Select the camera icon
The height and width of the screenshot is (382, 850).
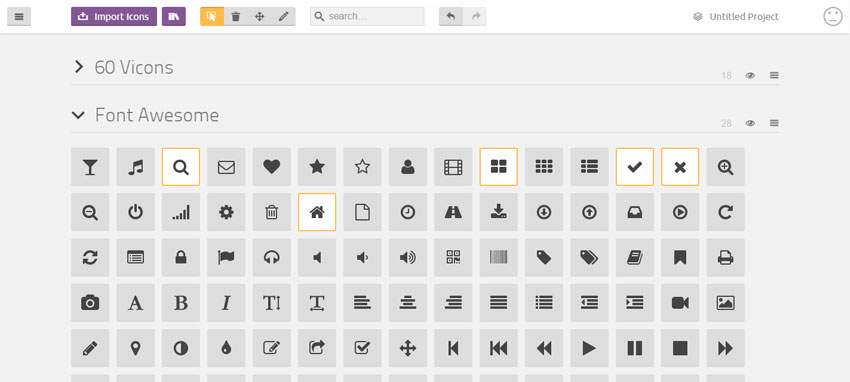coord(90,303)
